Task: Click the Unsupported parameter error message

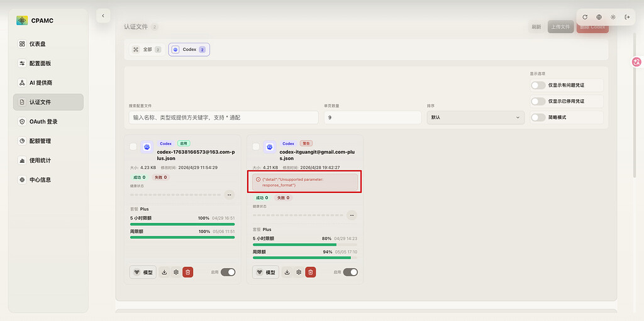Action: click(305, 182)
